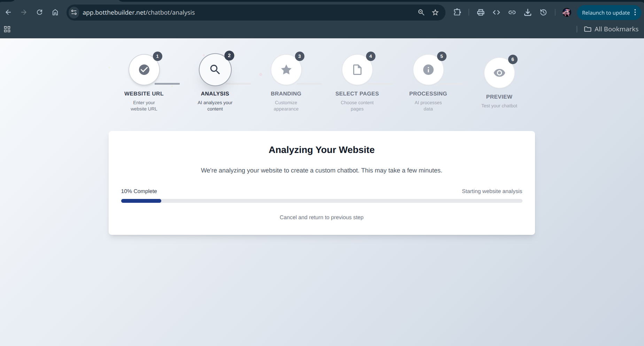Bookmark this page with the star icon
This screenshot has height=346, width=644.
click(x=435, y=13)
